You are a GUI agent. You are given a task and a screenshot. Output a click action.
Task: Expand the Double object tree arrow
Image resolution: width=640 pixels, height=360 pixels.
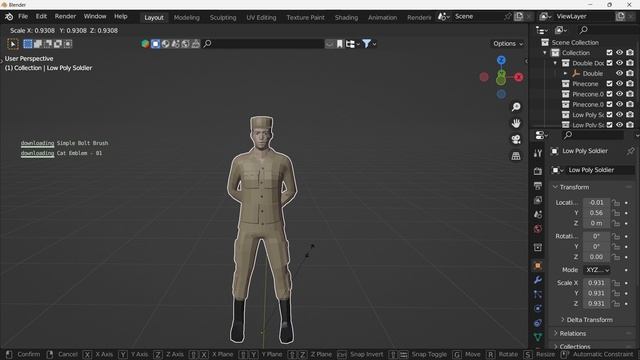click(x=565, y=73)
